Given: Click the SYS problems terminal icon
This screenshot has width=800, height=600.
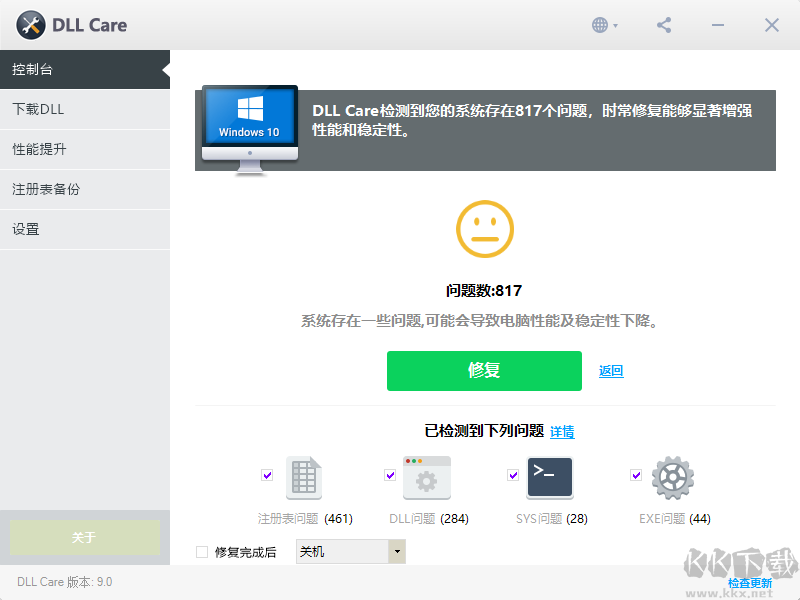Looking at the screenshot, I should point(550,477).
